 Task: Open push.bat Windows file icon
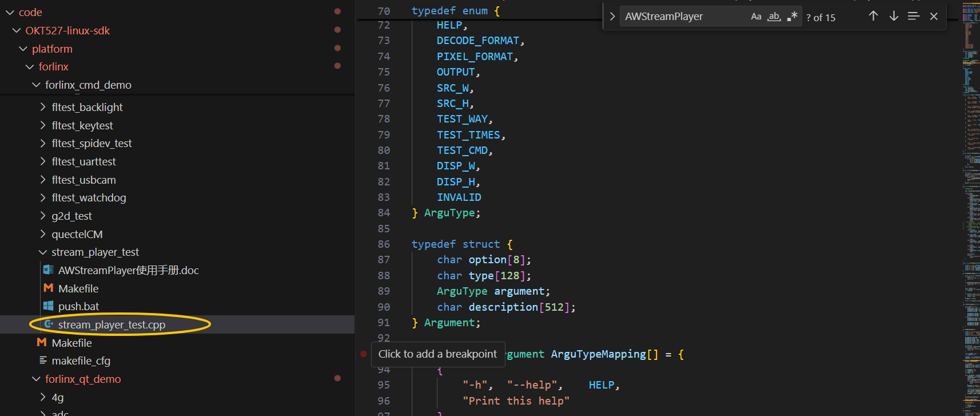point(49,306)
